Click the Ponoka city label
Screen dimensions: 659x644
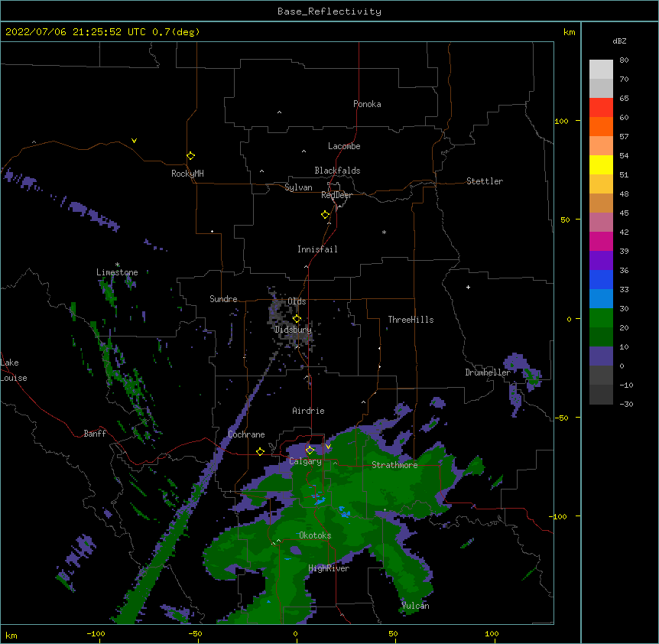pos(367,104)
